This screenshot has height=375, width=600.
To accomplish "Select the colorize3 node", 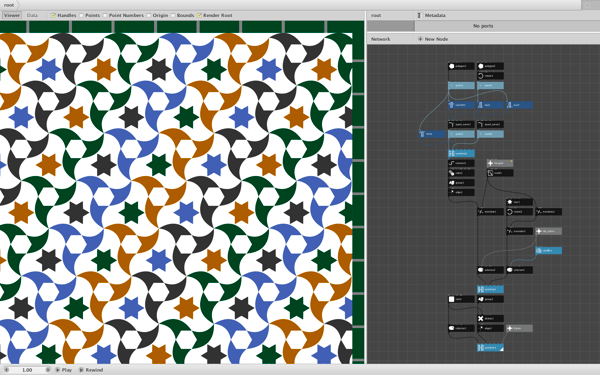I will pos(461,328).
